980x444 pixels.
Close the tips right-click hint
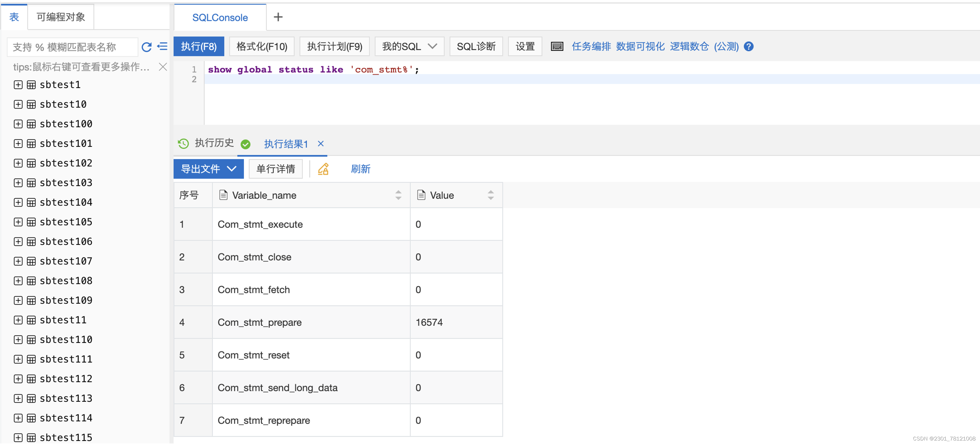pos(163,67)
